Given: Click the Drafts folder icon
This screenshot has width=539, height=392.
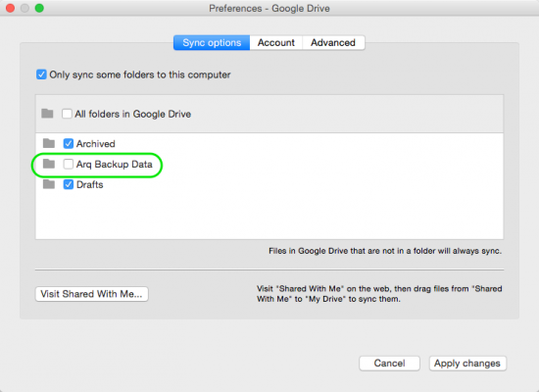Looking at the screenshot, I should coord(49,184).
